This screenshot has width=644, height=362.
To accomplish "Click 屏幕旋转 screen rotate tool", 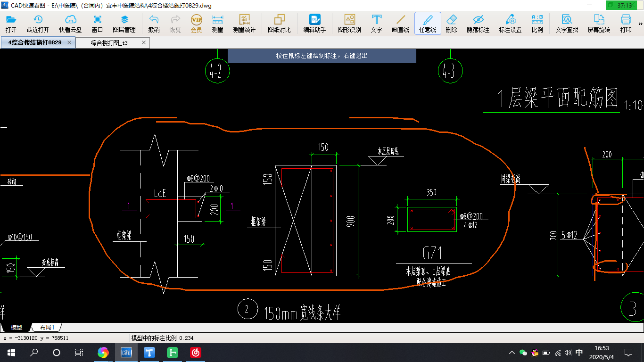I will pos(599,24).
